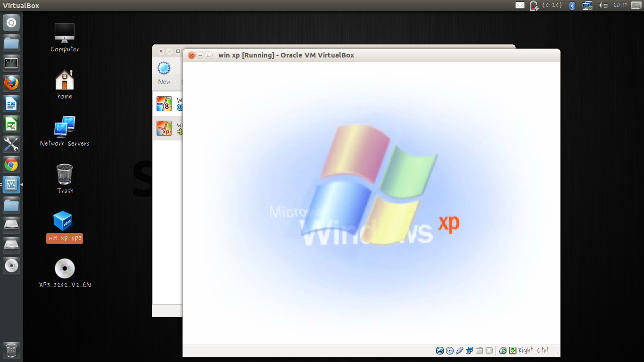Launch Google Chrome from the launcher
644x362 pixels.
tap(11, 164)
